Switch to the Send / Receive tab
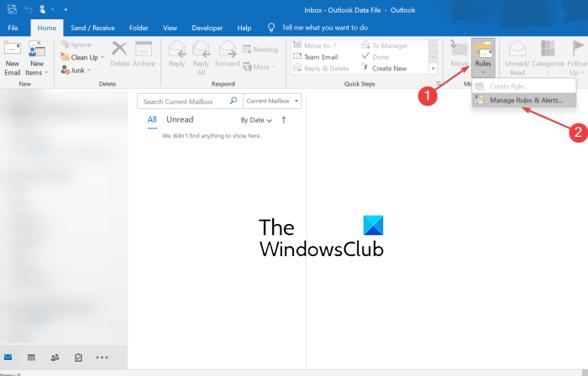Viewport: 588px width, 376px height. coord(94,28)
